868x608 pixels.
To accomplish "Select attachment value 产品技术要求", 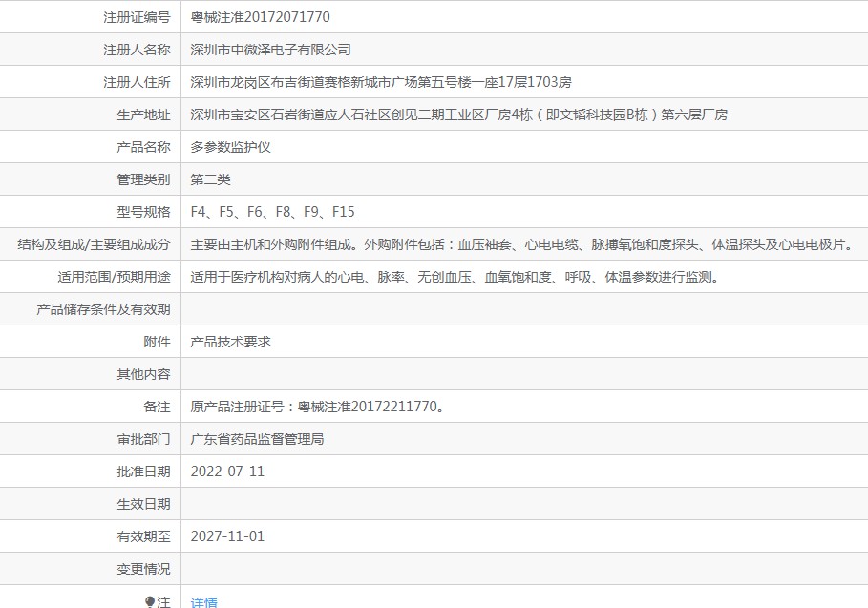I will pyautogui.click(x=230, y=342).
